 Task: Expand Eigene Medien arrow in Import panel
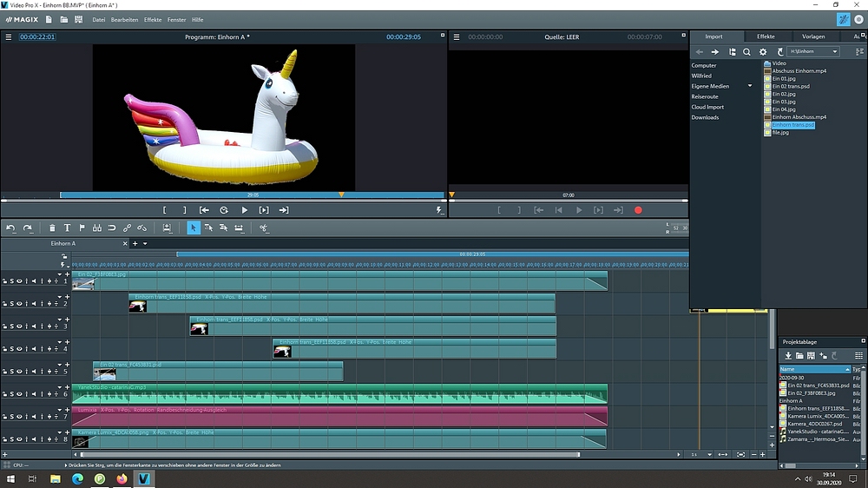pyautogui.click(x=750, y=86)
